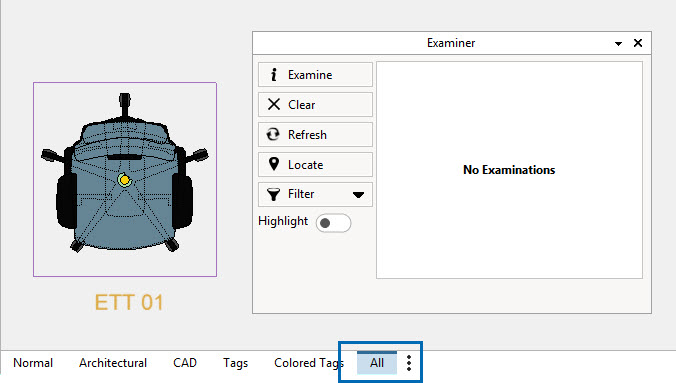
Task: Open the Examiner panel options arrow
Action: (618, 44)
